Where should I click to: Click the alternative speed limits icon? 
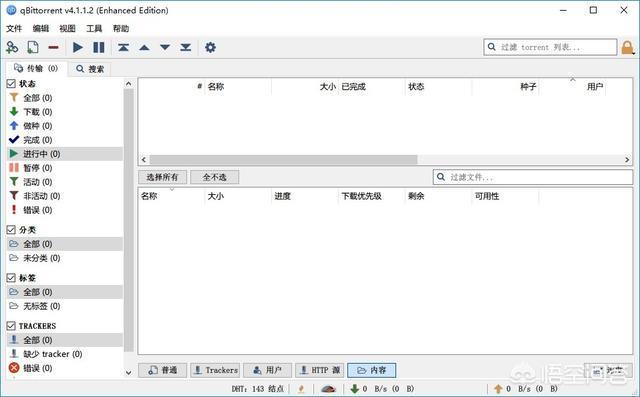click(x=329, y=389)
